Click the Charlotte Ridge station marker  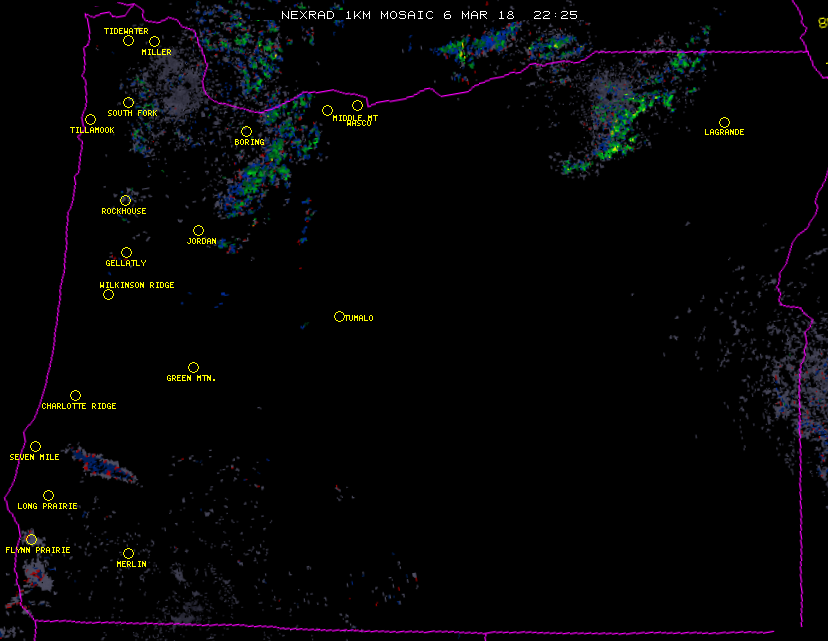point(75,395)
